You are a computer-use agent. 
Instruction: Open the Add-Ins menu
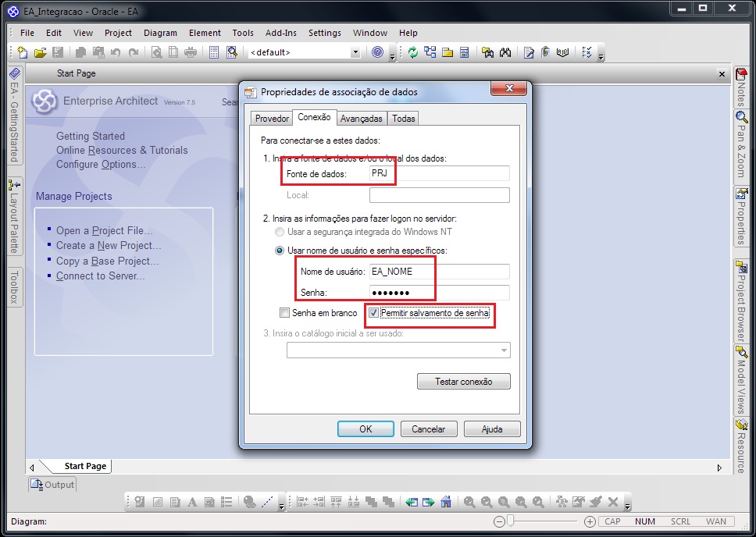point(281,33)
